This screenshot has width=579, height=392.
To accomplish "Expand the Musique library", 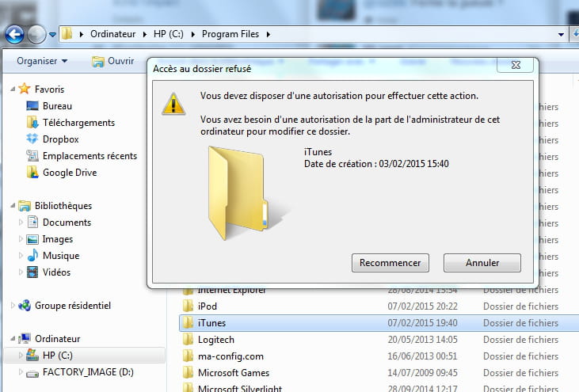I will pos(21,256).
